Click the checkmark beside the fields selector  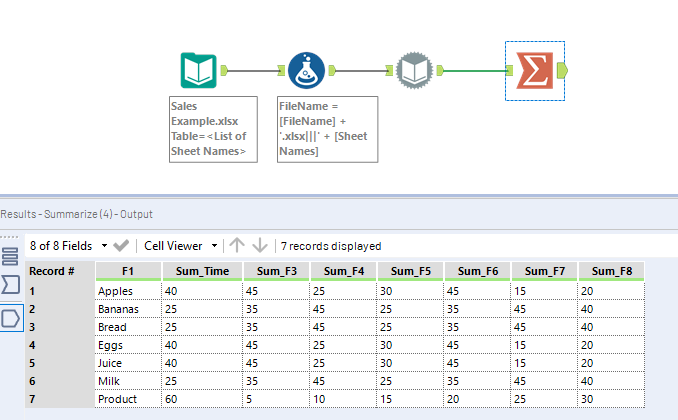121,245
